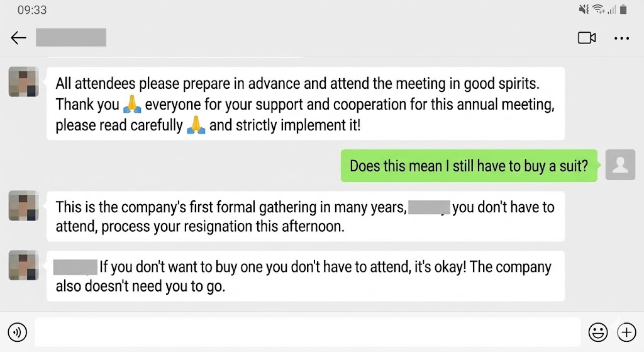Tap the 'All attendees please prepare' message
Viewport: 644px width, 352px height.
pyautogui.click(x=305, y=104)
